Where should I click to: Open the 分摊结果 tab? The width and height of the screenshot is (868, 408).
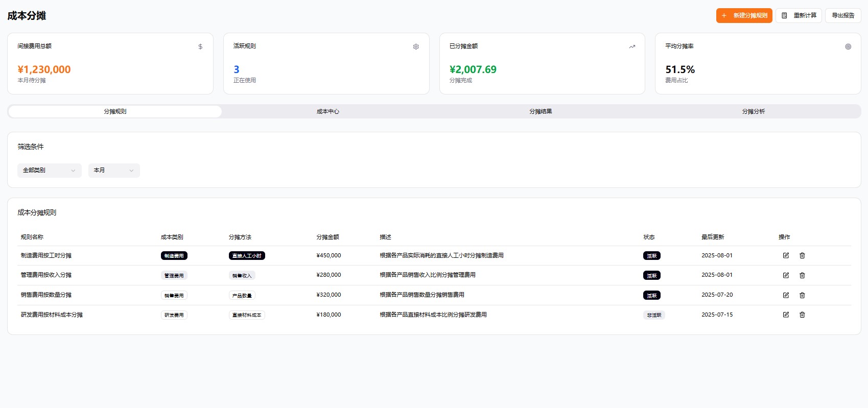click(x=541, y=111)
